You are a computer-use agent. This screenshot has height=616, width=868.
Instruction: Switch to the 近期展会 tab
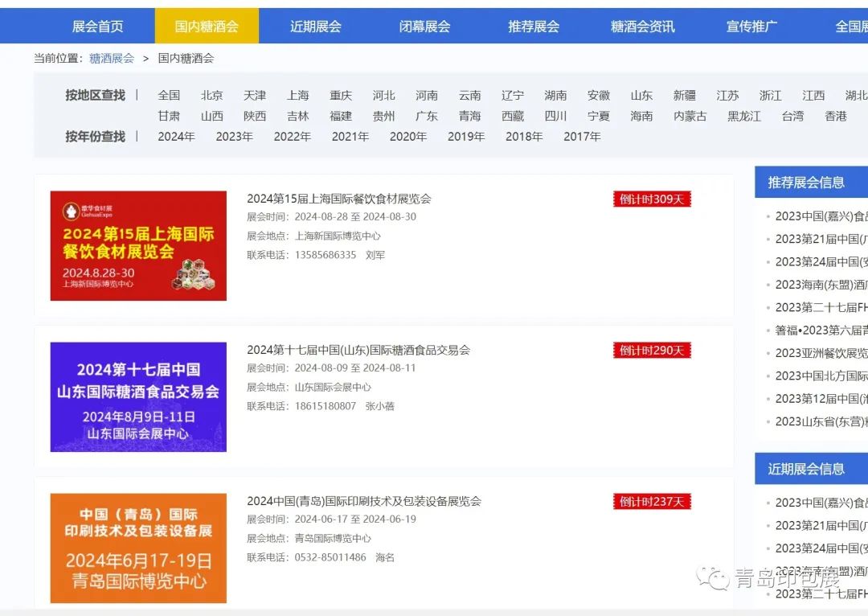click(x=315, y=27)
